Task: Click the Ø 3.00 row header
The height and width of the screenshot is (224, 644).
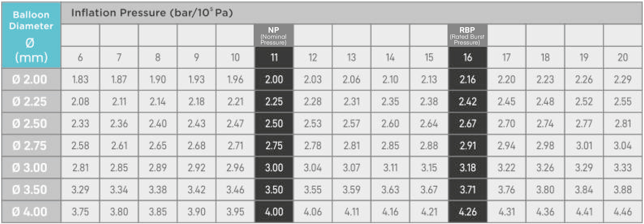Action: [30, 167]
